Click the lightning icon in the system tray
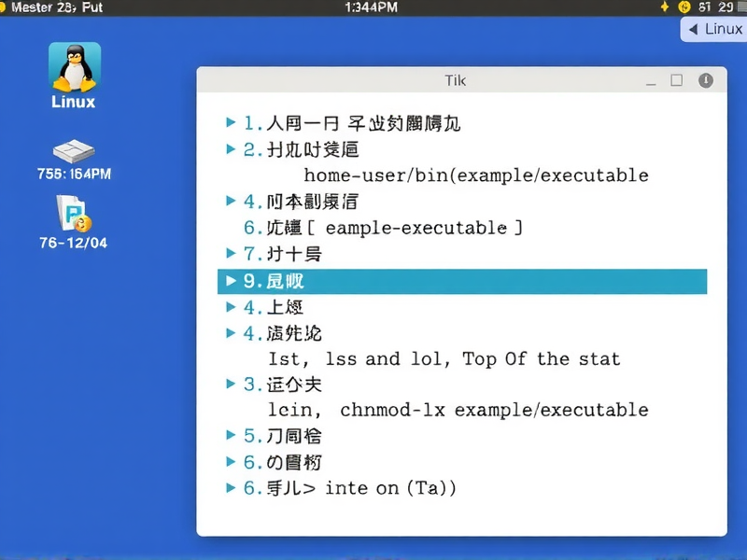747x560 pixels. [665, 7]
